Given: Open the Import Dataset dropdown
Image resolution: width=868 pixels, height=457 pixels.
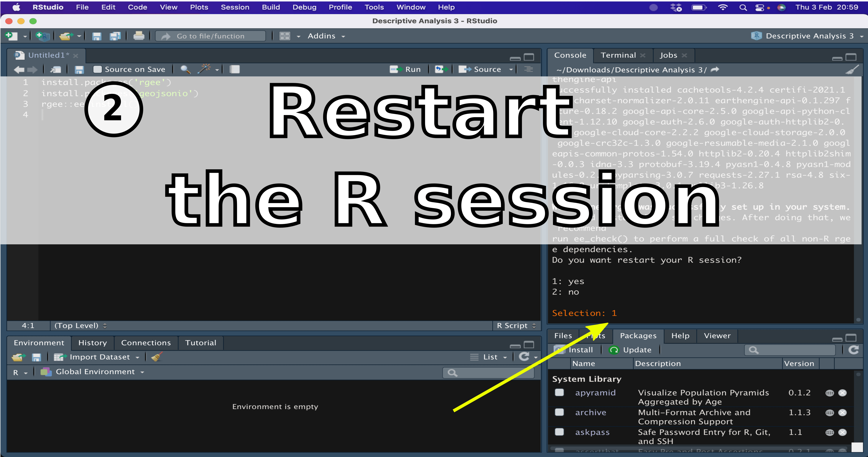Looking at the screenshot, I should pyautogui.click(x=97, y=357).
